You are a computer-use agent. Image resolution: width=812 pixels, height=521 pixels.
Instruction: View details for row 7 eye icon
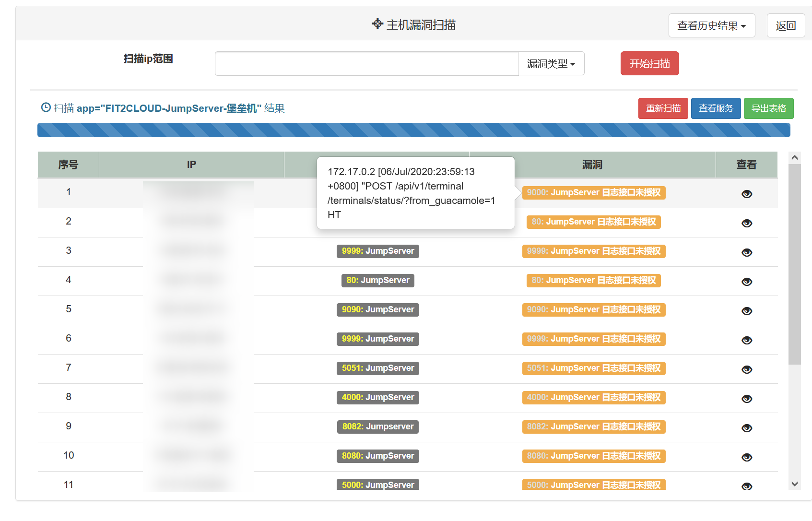click(x=746, y=369)
